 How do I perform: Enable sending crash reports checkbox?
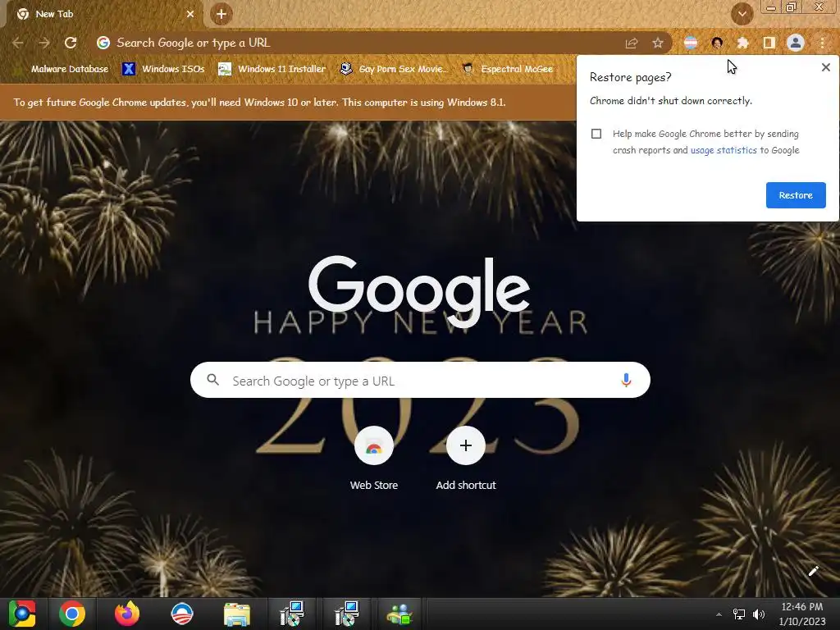coord(596,134)
